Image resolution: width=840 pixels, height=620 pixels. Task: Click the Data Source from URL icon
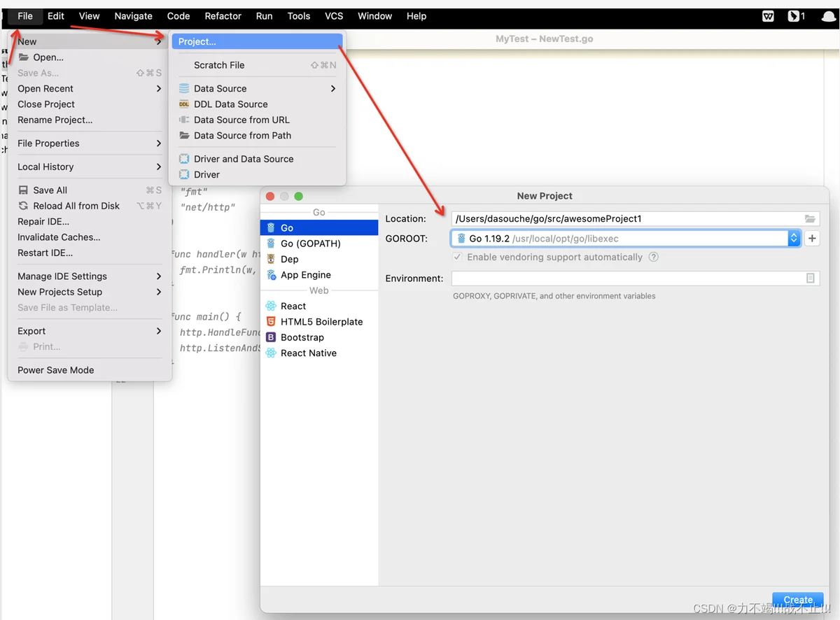click(184, 120)
